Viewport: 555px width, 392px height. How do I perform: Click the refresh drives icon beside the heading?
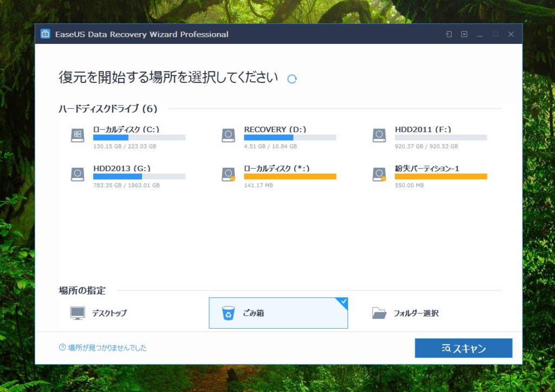pyautogui.click(x=292, y=79)
